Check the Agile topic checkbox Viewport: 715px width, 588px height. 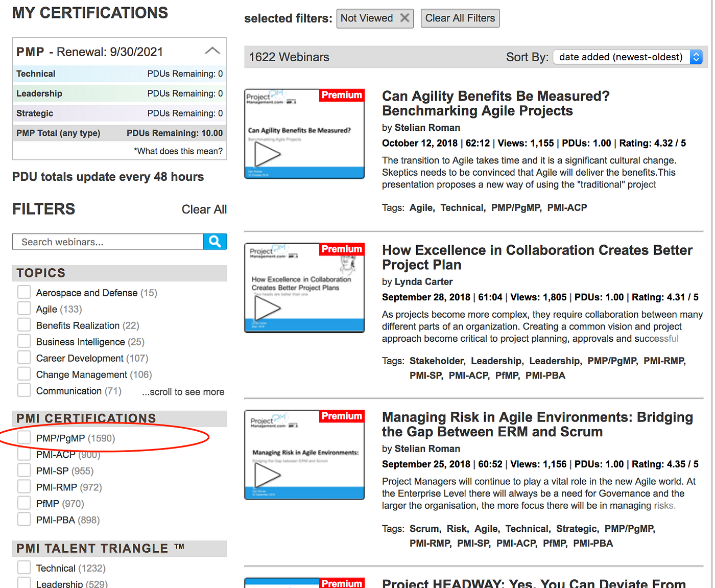[24, 309]
